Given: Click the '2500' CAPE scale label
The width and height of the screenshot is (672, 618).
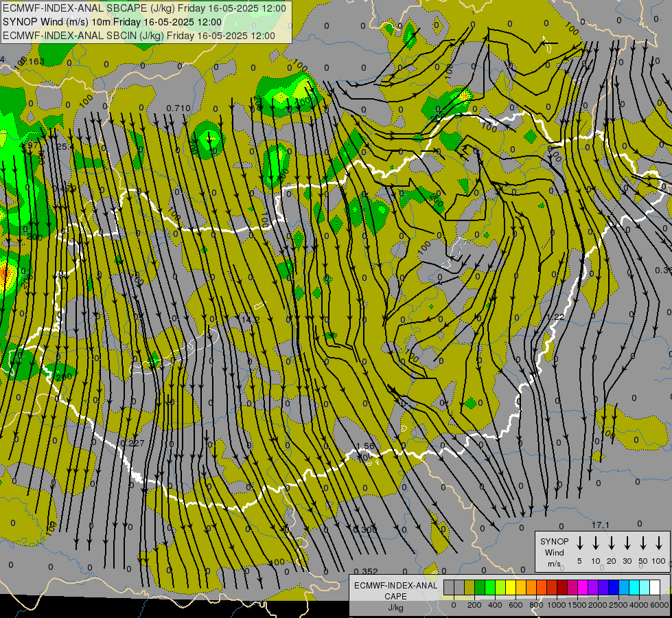Looking at the screenshot, I should pos(618,605).
